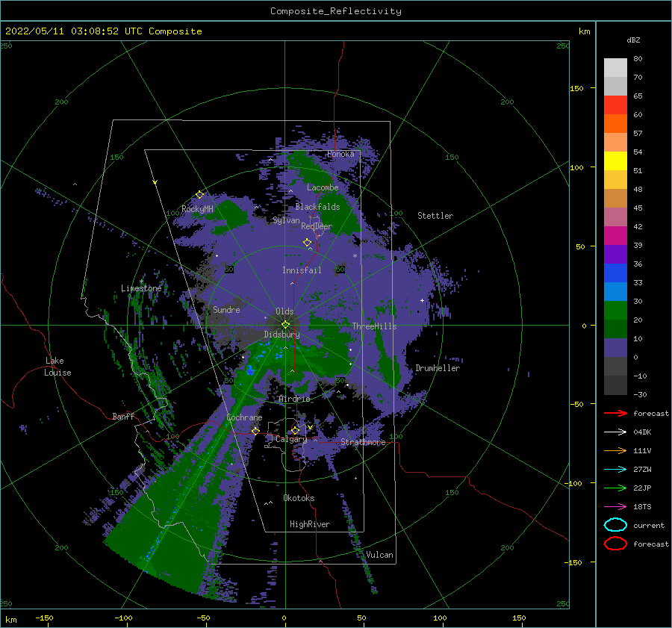Click the light gray 70–80 dBZ swatch

(615, 67)
